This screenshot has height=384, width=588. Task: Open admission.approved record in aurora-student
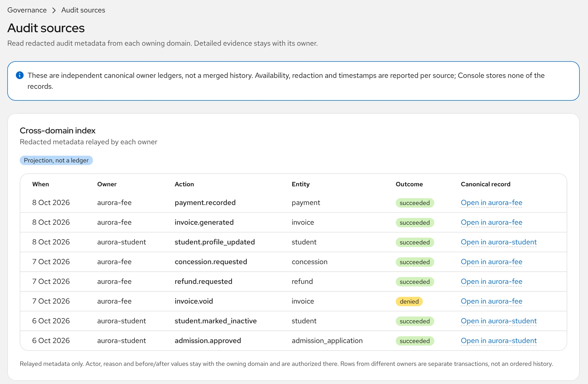[x=499, y=341]
